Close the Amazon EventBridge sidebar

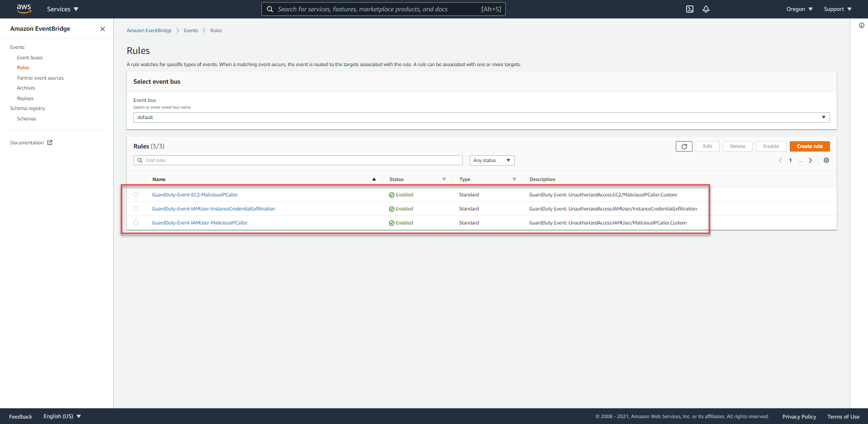click(103, 29)
